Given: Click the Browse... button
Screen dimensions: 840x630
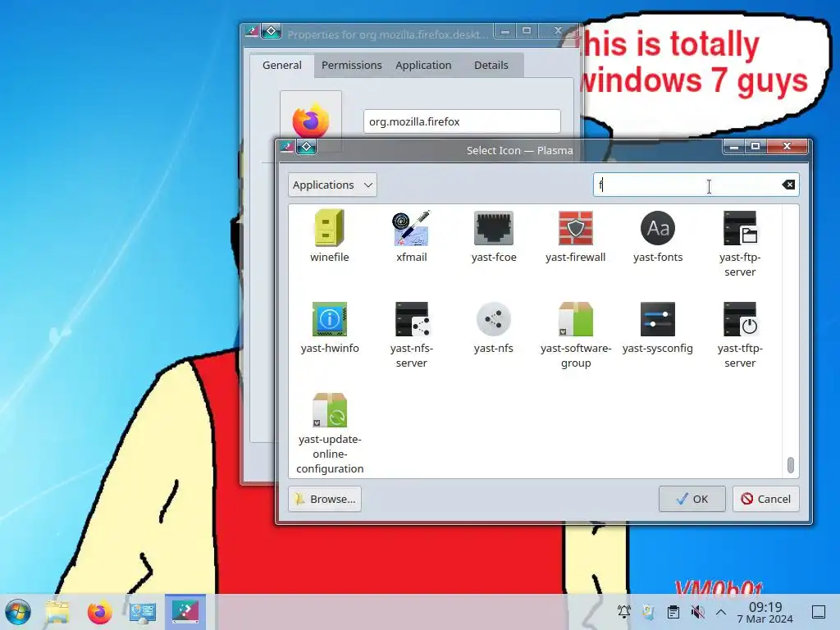Looking at the screenshot, I should (325, 499).
